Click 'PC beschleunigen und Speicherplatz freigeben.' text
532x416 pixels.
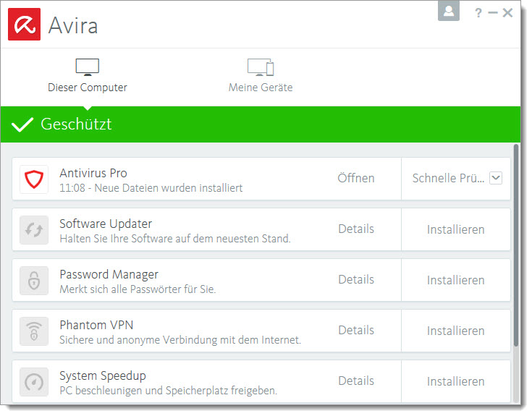pyautogui.click(x=168, y=391)
